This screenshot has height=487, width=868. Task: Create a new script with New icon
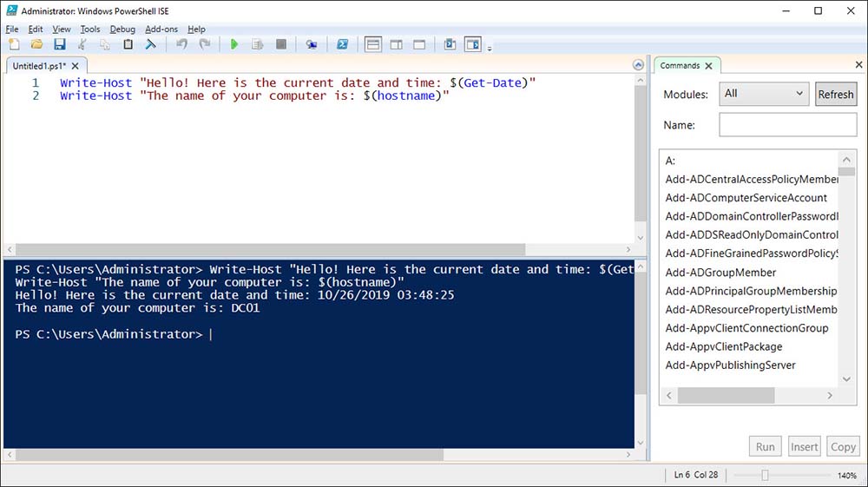point(15,44)
